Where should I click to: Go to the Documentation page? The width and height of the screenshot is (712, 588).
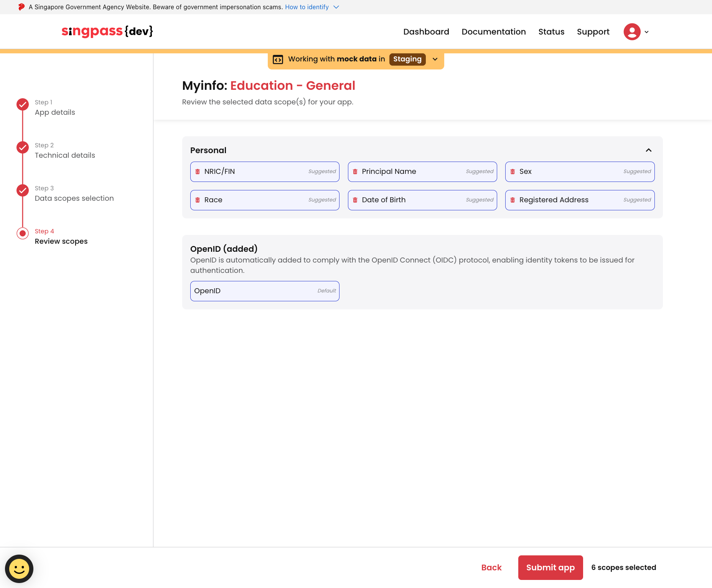click(x=493, y=32)
